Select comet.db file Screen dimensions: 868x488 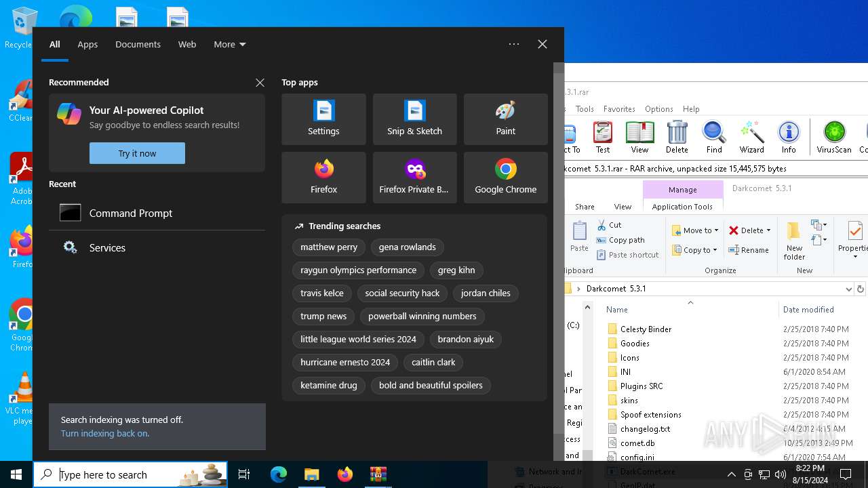(637, 443)
